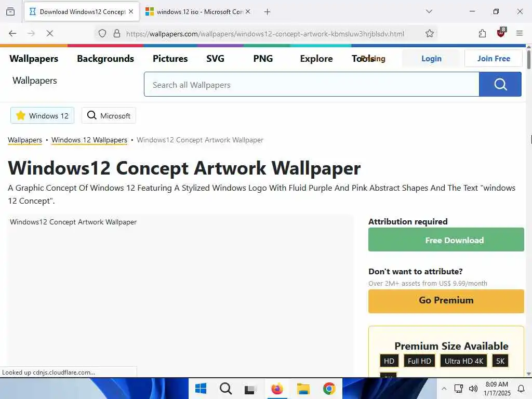View site security padlock info
The image size is (532, 399).
point(117,33)
